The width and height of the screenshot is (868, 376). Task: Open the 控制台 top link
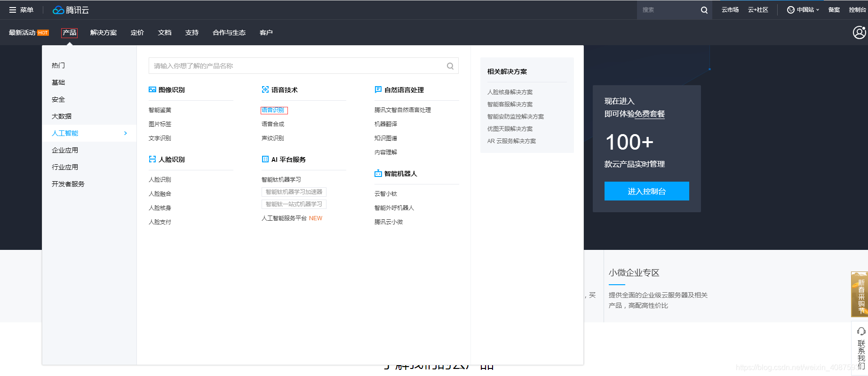857,10
